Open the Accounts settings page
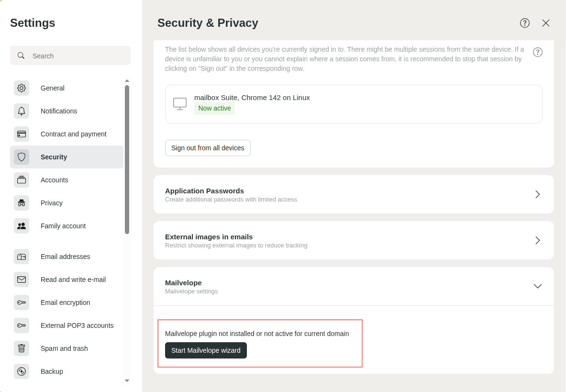 point(54,180)
